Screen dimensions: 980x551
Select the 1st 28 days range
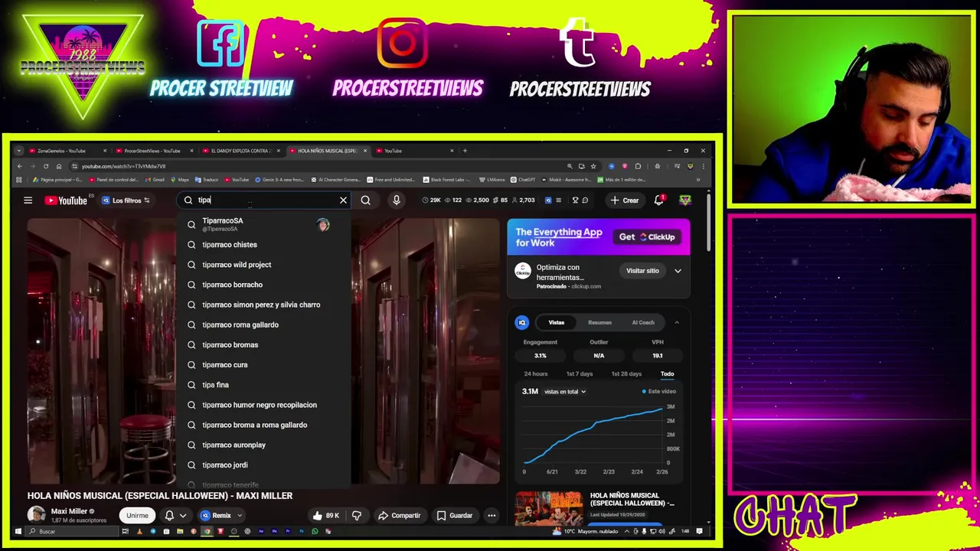tap(626, 374)
